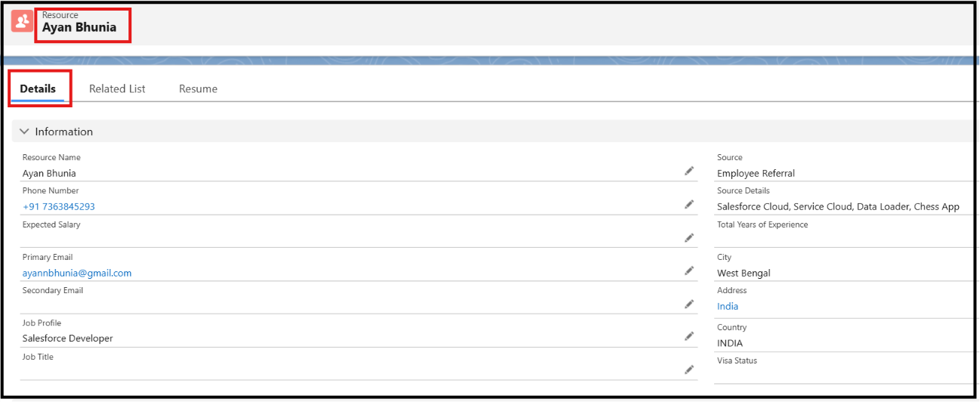Edit the Secondary Email pencil icon
Viewport: 980px width, 402px height.
coord(689,305)
